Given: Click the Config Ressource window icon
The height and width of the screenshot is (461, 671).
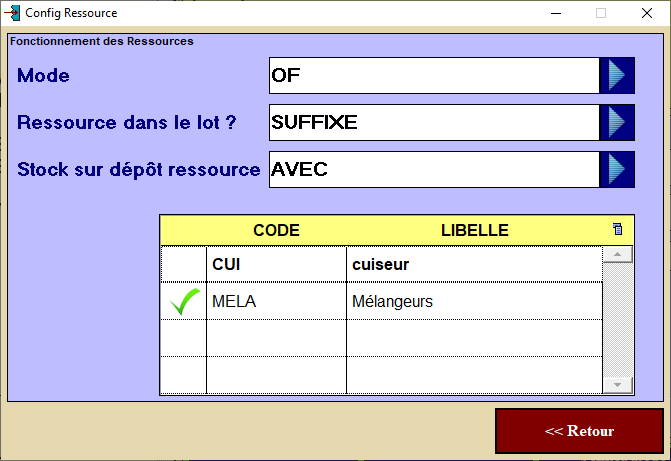Looking at the screenshot, I should click(13, 13).
